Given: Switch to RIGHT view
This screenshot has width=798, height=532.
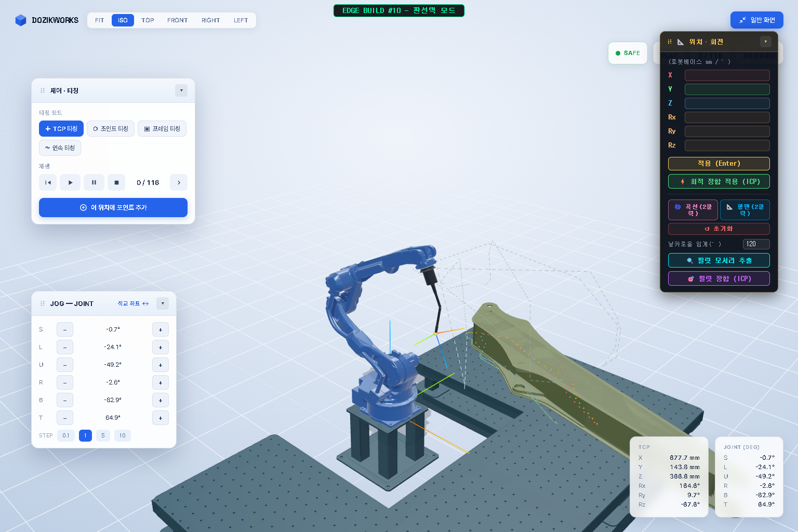Looking at the screenshot, I should tap(211, 20).
